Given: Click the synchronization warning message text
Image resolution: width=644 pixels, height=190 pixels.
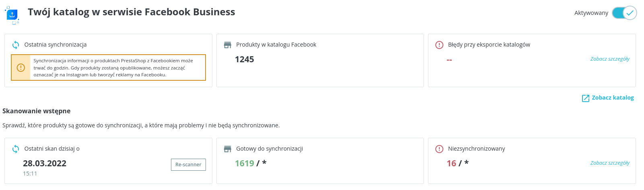Looking at the screenshot, I should (x=113, y=67).
